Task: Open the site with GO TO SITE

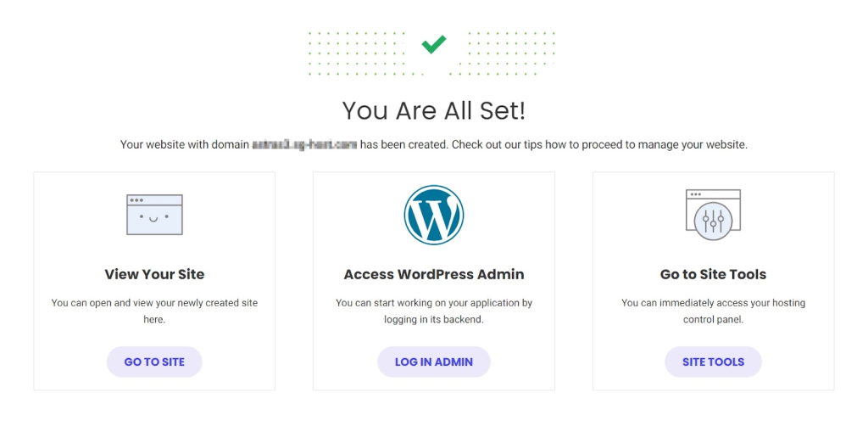Action: 154,362
